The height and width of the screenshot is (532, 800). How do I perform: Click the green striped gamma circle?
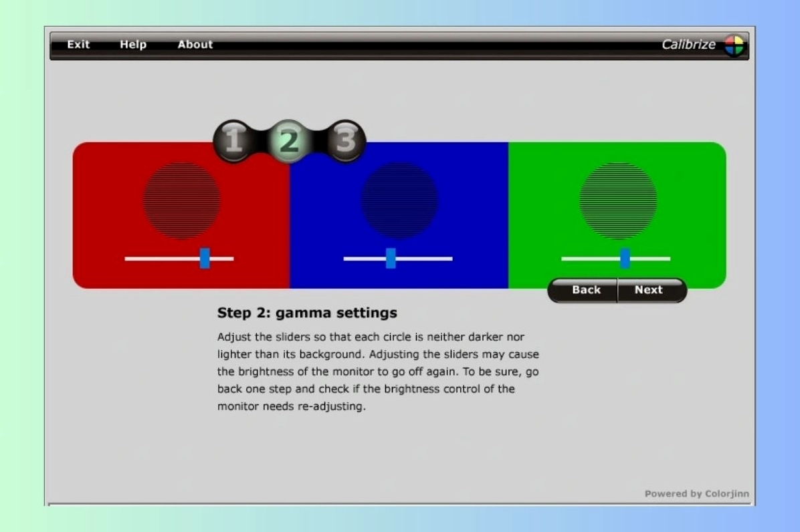click(618, 201)
